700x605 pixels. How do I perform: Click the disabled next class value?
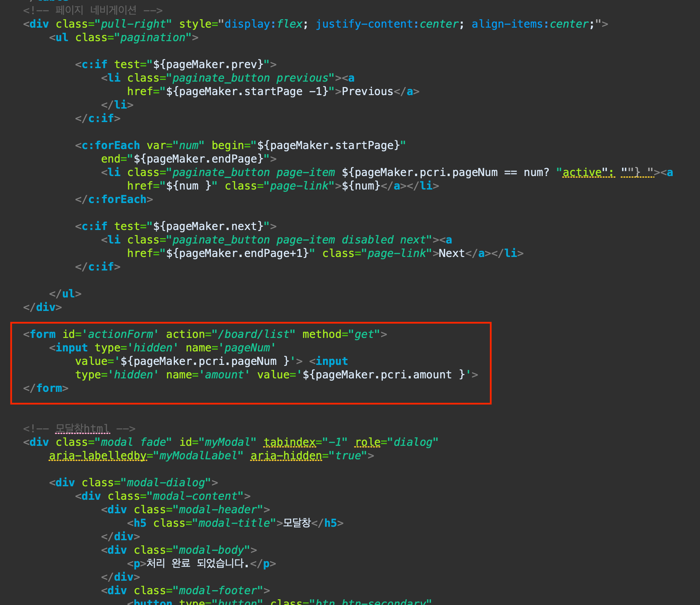pos(383,240)
